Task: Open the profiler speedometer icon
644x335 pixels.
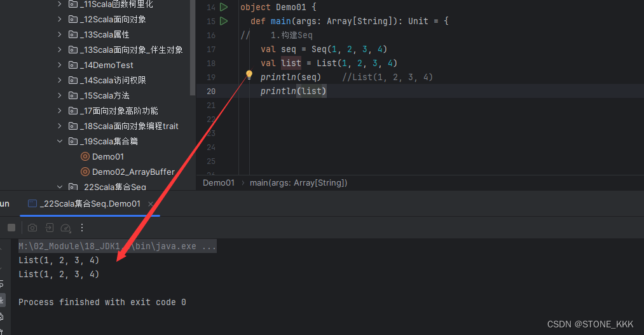Action: pos(65,228)
